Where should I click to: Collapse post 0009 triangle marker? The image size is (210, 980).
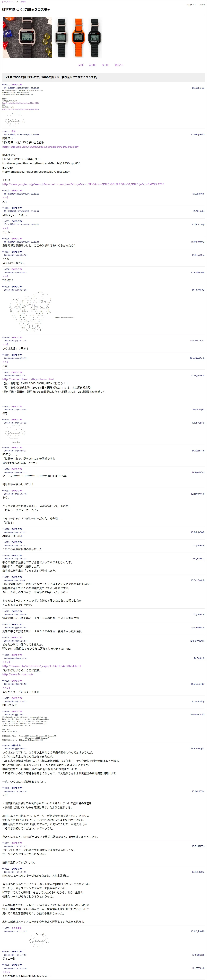(3, 287)
